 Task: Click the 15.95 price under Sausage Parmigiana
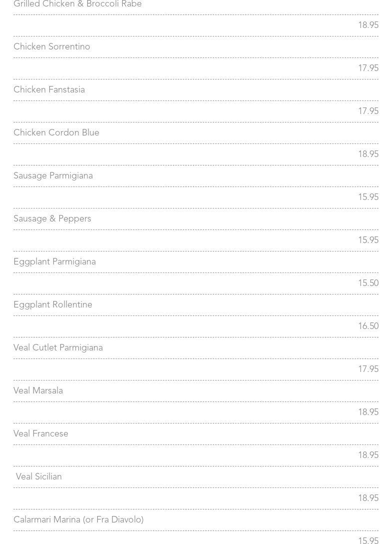coord(368,197)
